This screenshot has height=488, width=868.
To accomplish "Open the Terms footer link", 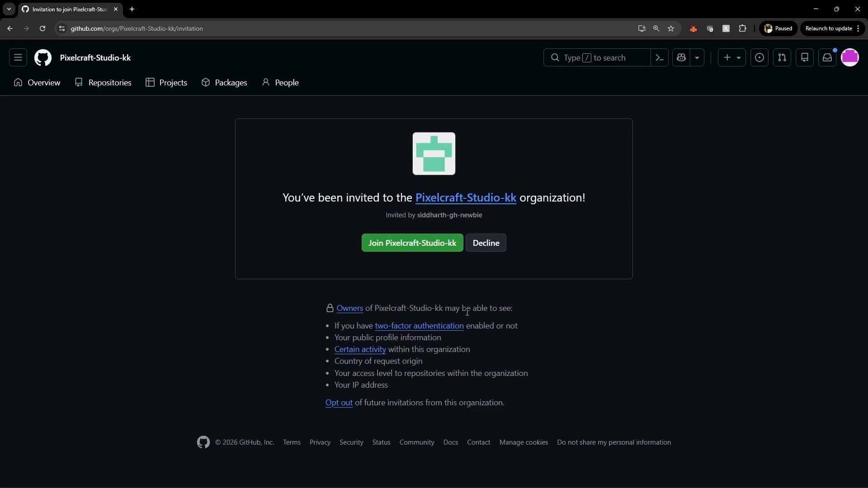I will (x=292, y=442).
